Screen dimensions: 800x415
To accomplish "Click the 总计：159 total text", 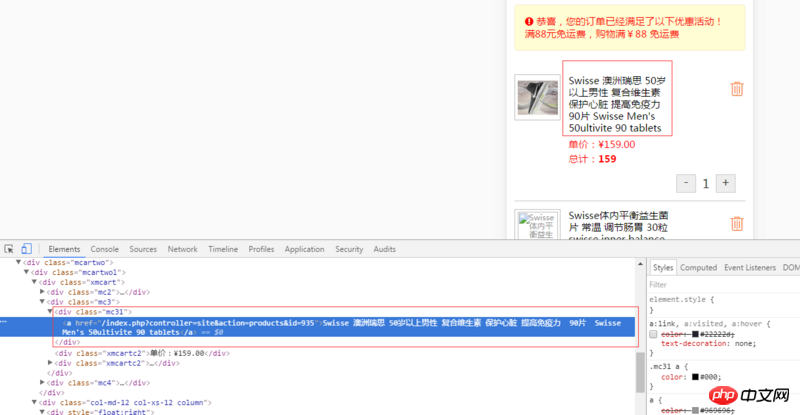I will [592, 159].
